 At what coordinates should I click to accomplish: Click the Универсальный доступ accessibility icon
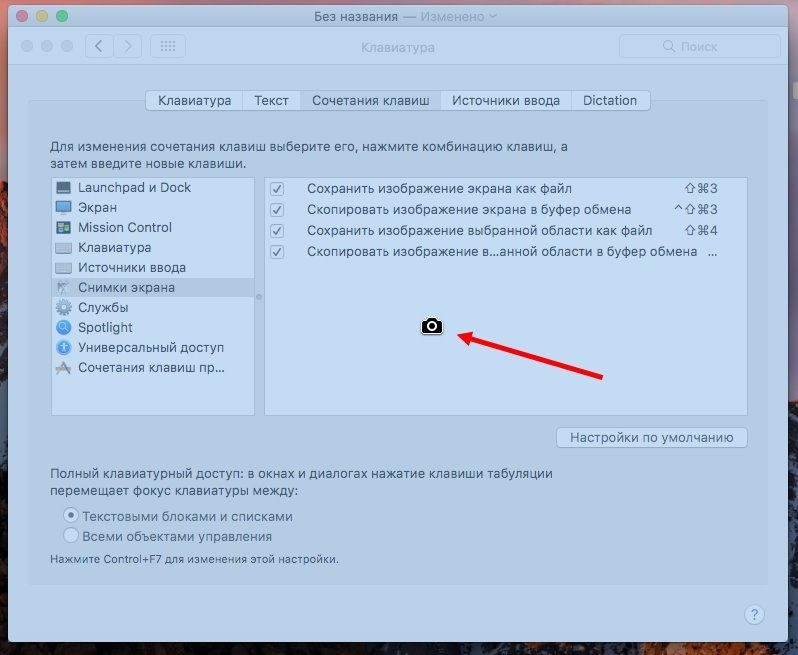(x=64, y=348)
